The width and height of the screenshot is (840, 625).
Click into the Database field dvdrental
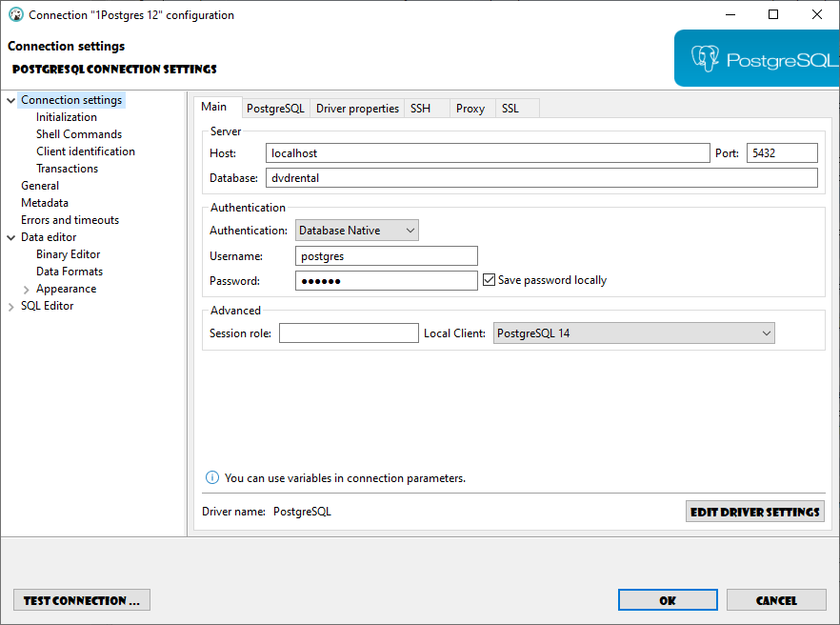[542, 178]
